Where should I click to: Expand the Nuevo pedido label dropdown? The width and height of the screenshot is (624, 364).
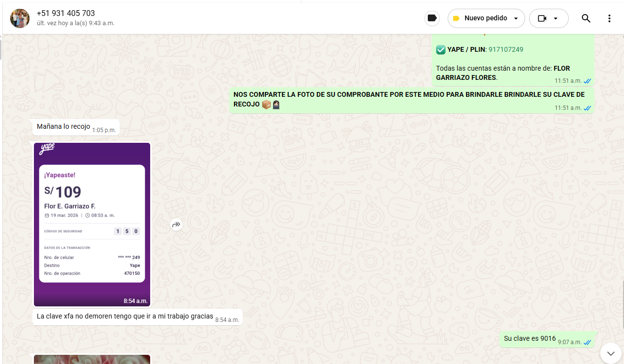click(x=516, y=18)
